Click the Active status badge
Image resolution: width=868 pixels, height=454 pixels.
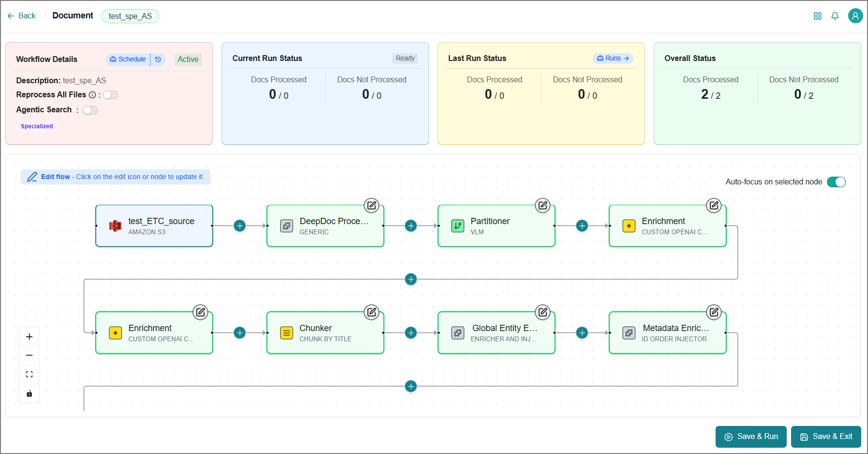coord(188,60)
